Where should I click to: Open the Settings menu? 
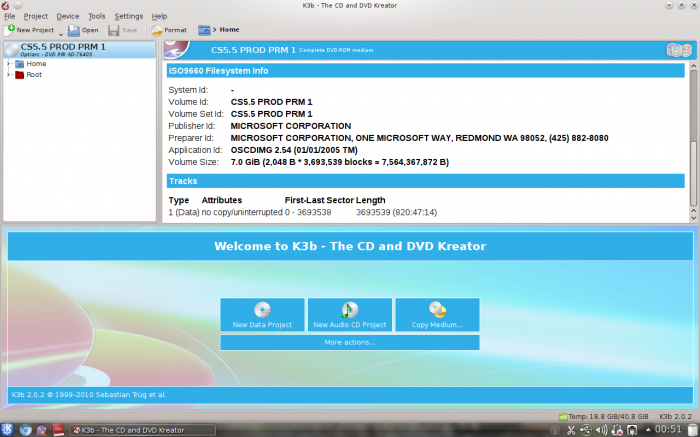point(129,16)
